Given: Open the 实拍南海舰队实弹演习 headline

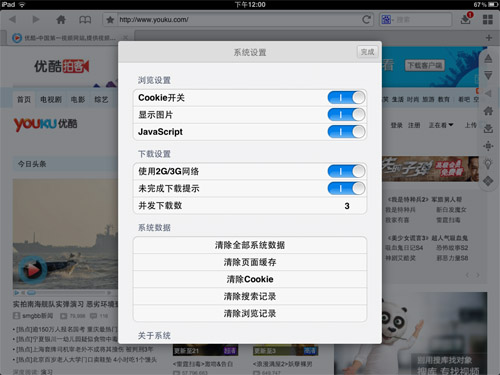Looking at the screenshot, I should 65,304.
